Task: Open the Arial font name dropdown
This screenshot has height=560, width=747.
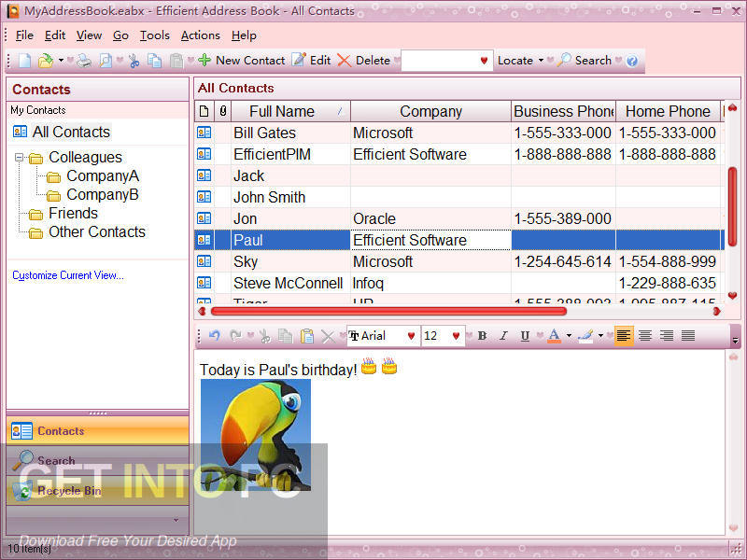Action: 411,336
